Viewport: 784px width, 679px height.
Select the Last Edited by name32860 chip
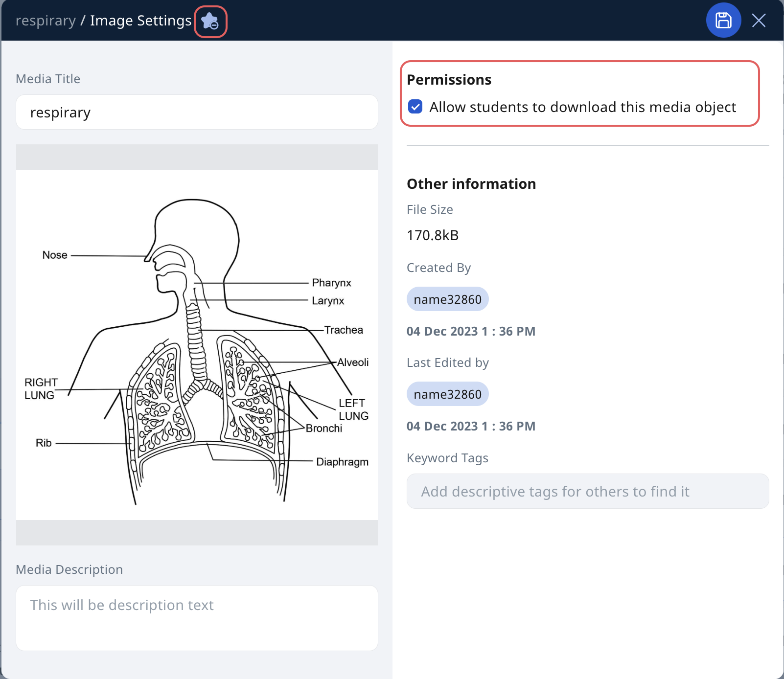(448, 394)
